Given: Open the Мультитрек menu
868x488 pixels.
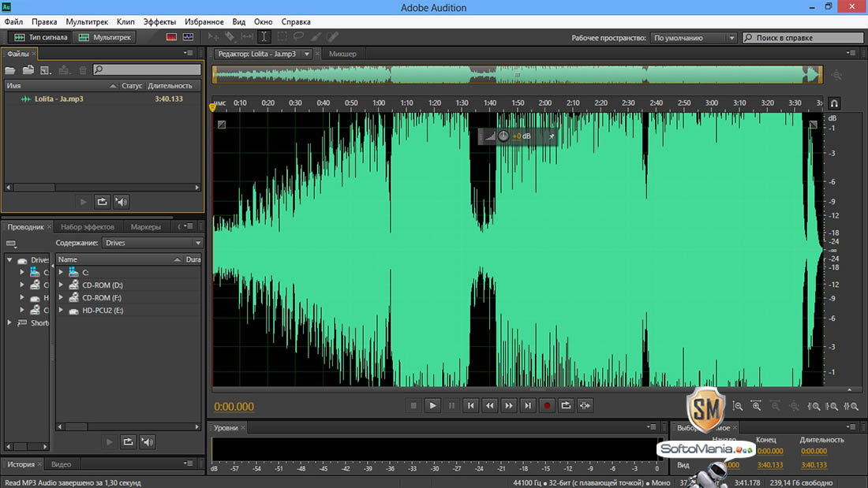Looking at the screenshot, I should click(87, 21).
